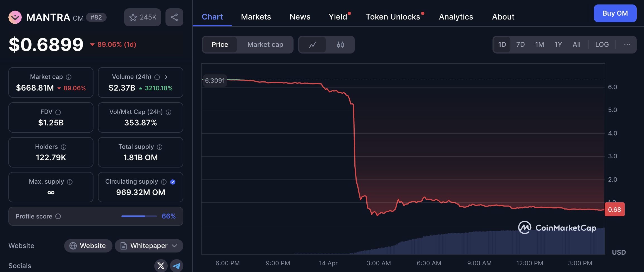
Task: Switch to the Analytics tab
Action: 456,17
